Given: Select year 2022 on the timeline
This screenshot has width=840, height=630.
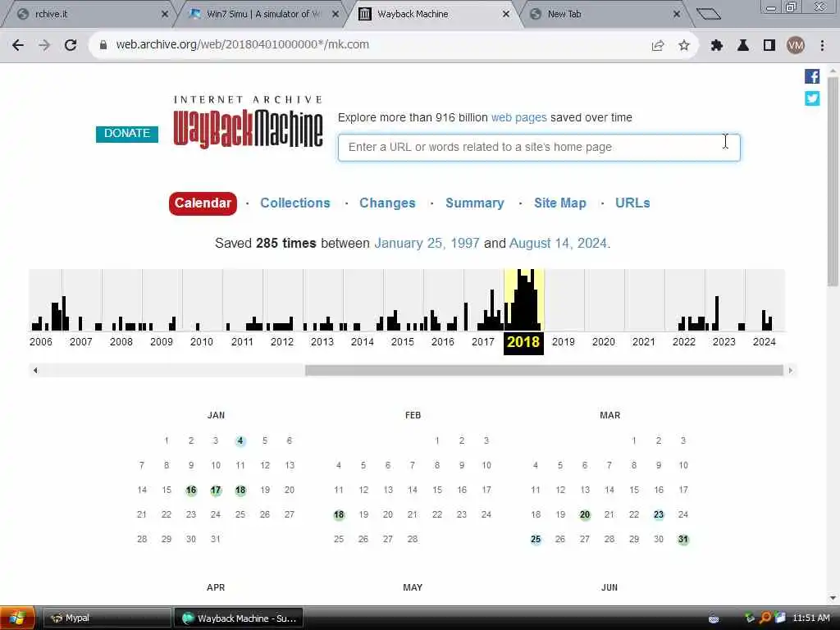Looking at the screenshot, I should tap(683, 342).
